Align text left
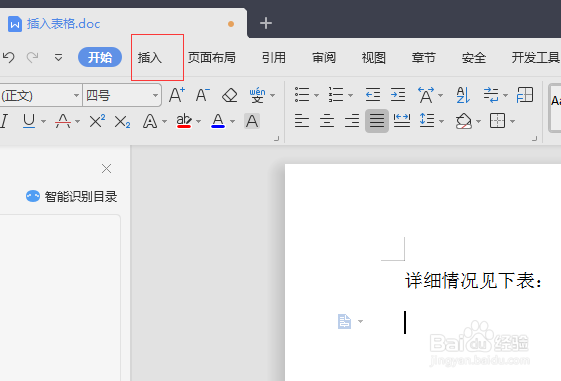The width and height of the screenshot is (561, 381). coord(302,121)
